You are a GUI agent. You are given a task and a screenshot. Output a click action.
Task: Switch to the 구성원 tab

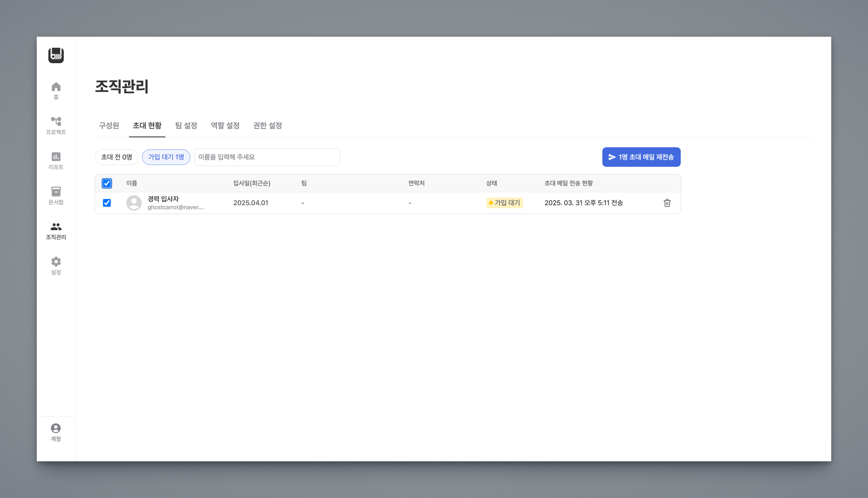tap(109, 126)
